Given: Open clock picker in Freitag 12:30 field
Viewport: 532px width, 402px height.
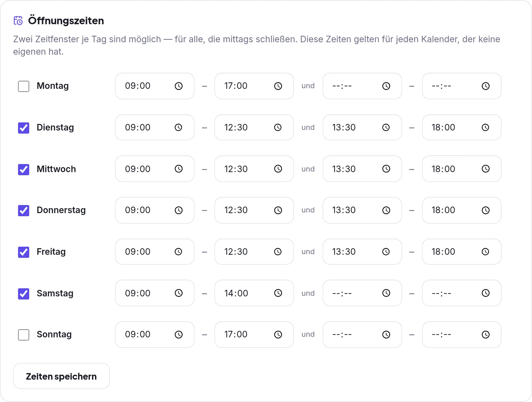Looking at the screenshot, I should (x=278, y=252).
